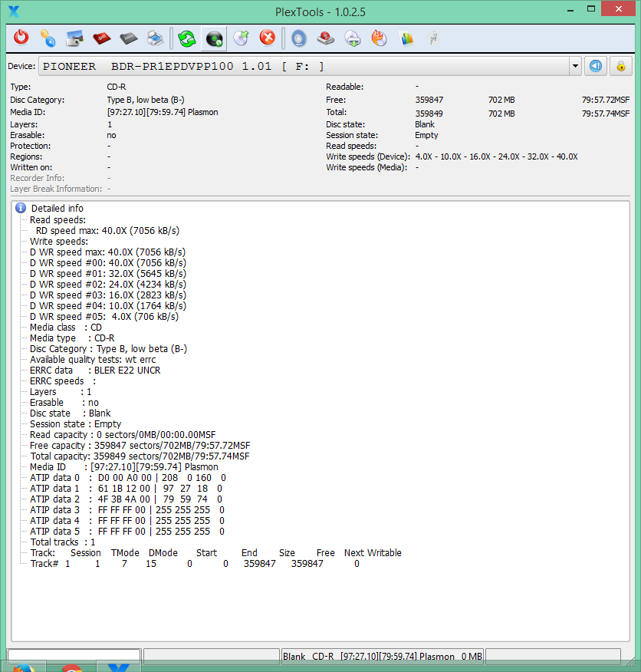Viewport: 641px width, 672px height.
Task: Click the grayed-out graph toolbar icon
Action: [433, 38]
